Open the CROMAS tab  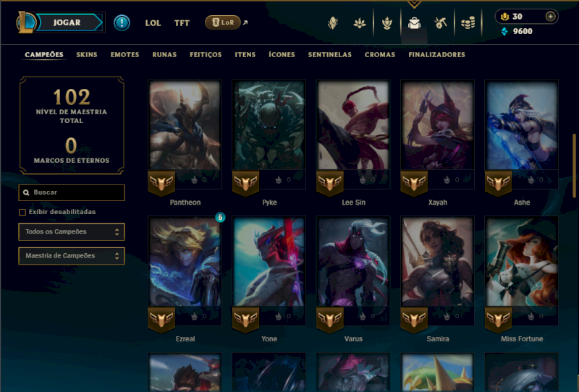[x=380, y=55]
